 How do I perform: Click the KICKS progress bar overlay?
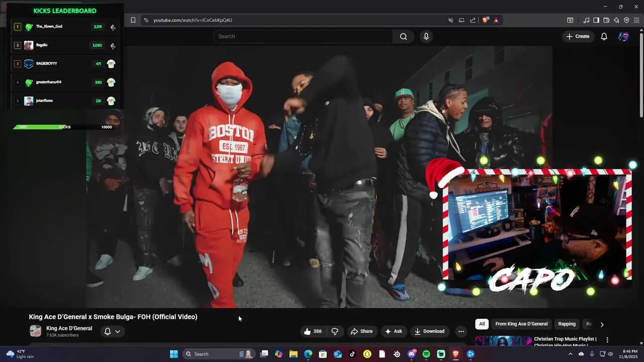pos(64,127)
